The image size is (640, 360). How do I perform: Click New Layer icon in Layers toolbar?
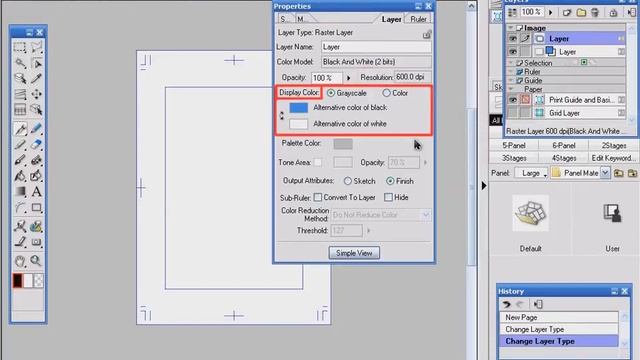click(x=567, y=13)
